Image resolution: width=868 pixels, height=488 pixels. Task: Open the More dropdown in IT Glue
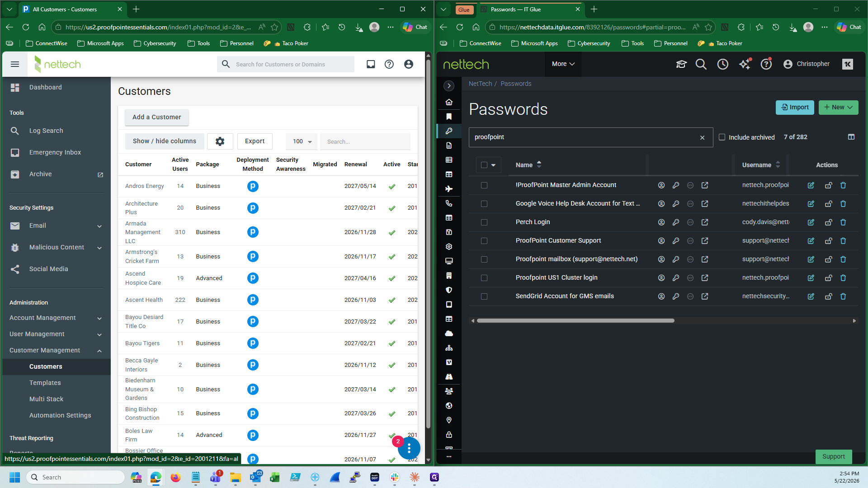tap(563, 64)
